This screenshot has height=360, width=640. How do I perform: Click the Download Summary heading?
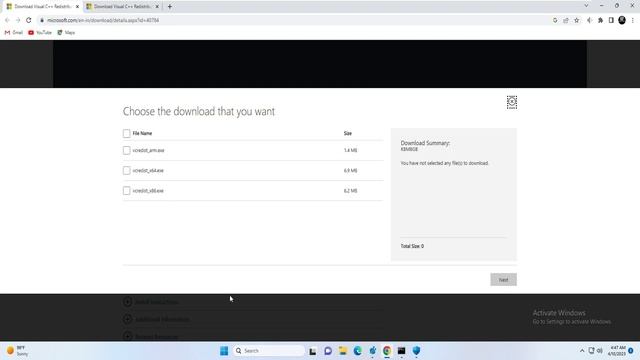tap(425, 143)
